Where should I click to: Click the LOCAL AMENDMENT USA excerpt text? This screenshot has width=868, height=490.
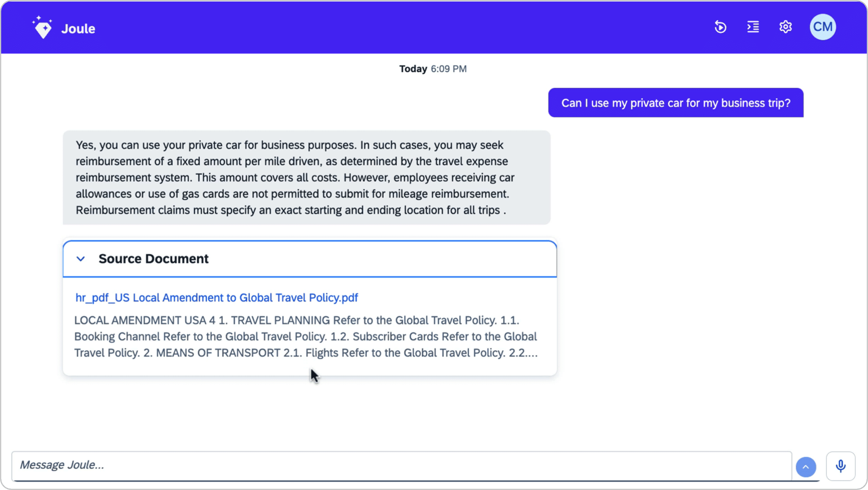coord(306,337)
